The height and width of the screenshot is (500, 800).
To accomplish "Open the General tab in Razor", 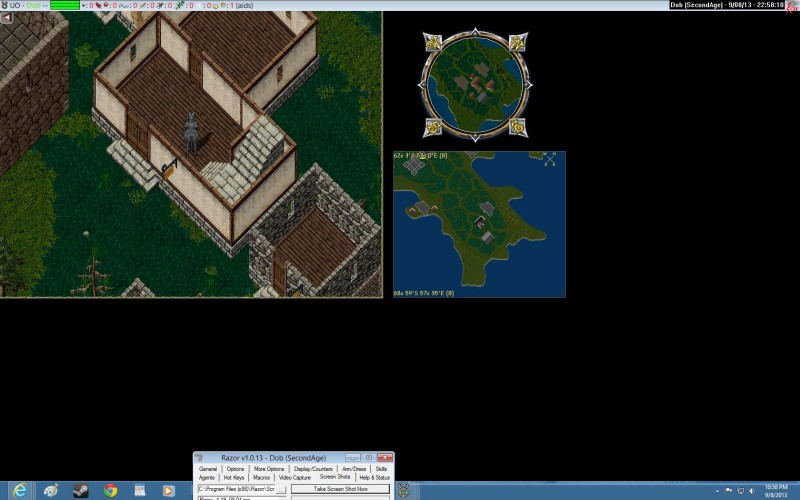I will (x=208, y=469).
